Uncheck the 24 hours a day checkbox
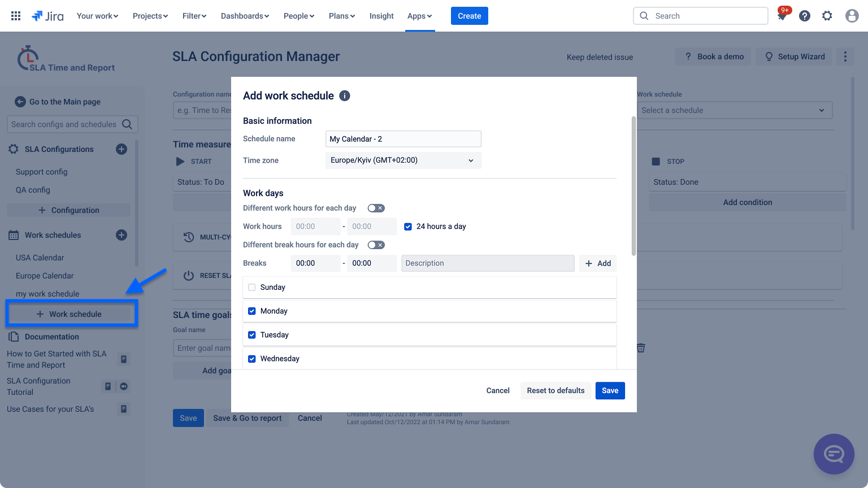Image resolution: width=868 pixels, height=488 pixels. 408,226
